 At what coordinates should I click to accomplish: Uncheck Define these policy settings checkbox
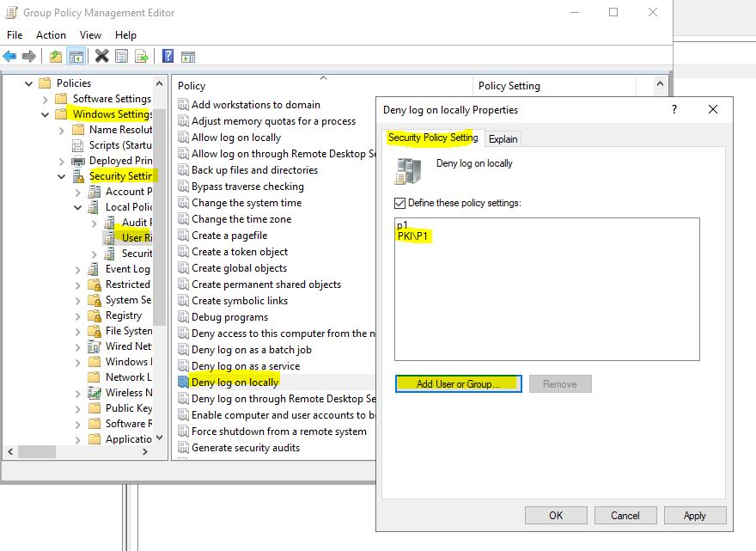[x=399, y=203]
